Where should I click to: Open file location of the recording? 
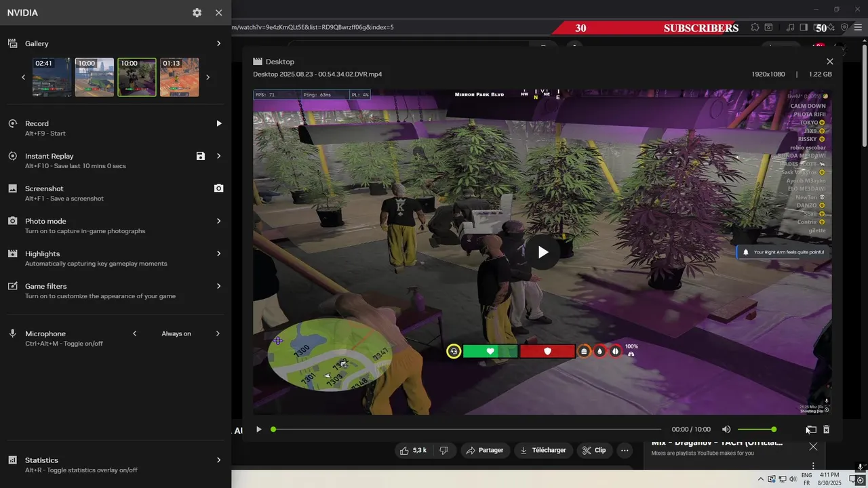click(x=811, y=429)
